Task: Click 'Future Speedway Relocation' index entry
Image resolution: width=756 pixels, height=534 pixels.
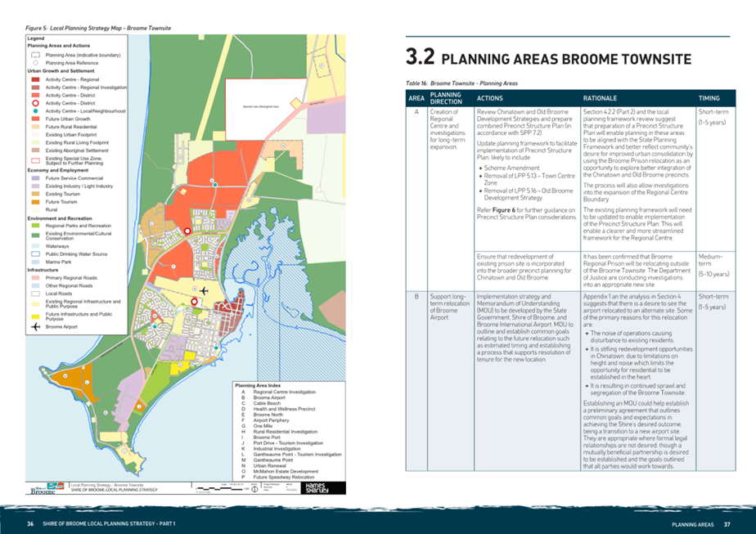Action: 283,477
